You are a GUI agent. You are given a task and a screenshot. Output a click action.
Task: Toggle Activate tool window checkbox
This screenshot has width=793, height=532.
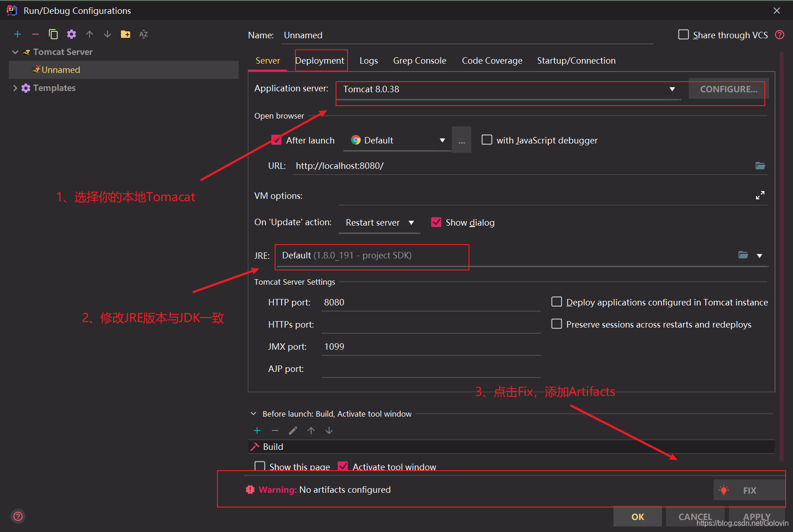[342, 466]
